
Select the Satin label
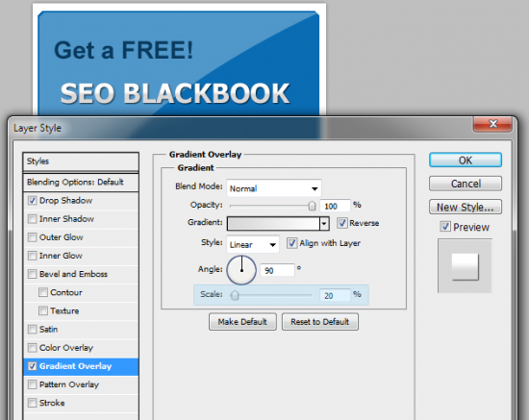click(x=49, y=329)
